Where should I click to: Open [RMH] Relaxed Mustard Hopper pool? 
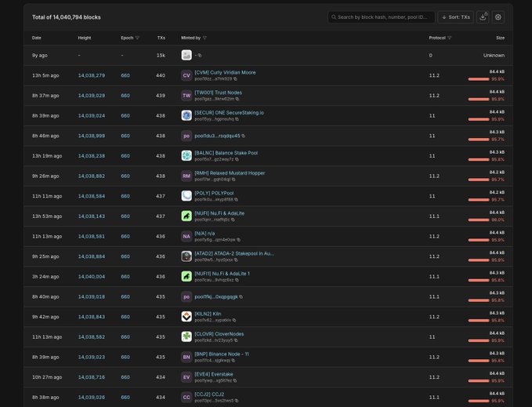(230, 173)
